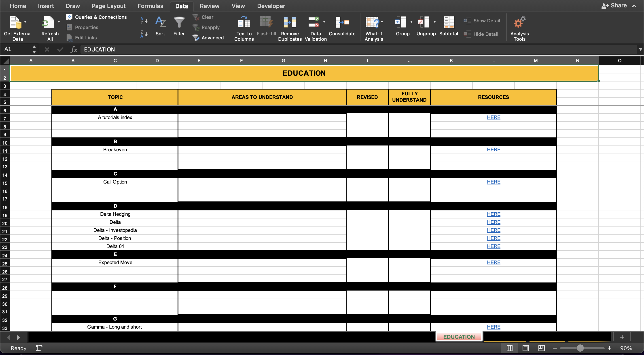Click the Get External Data icon

[18, 28]
